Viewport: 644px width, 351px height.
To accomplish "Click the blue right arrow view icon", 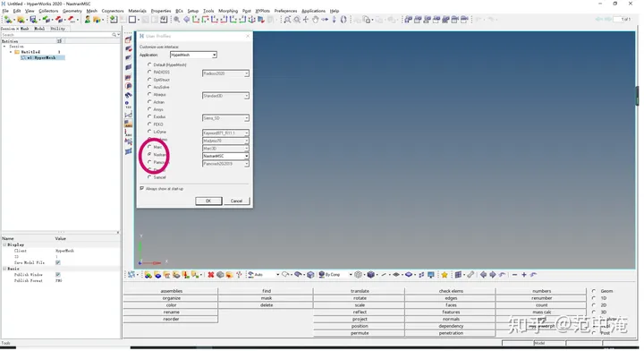I will (x=492, y=275).
